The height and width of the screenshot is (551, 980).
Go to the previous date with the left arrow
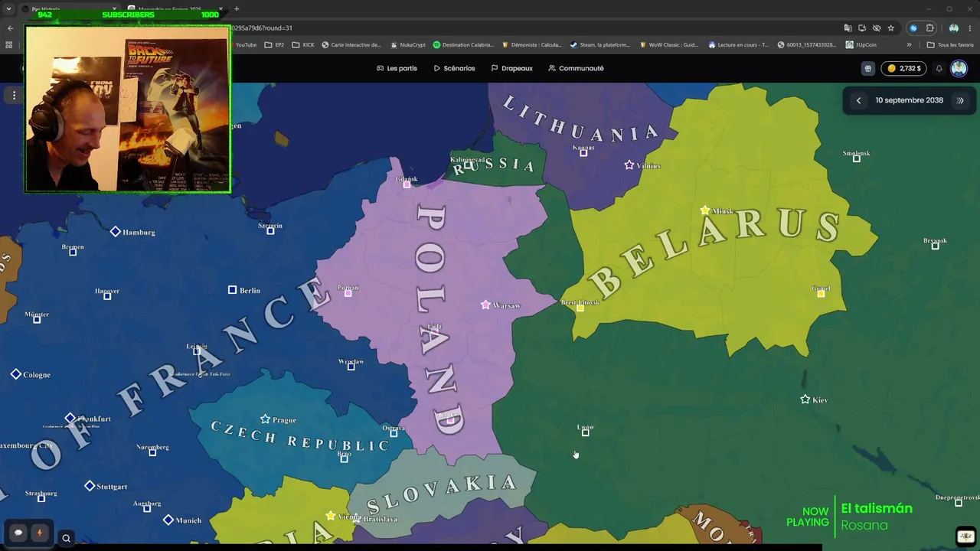(858, 100)
